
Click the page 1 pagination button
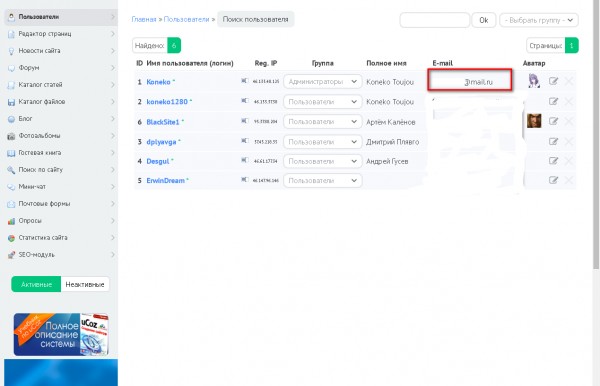[571, 46]
